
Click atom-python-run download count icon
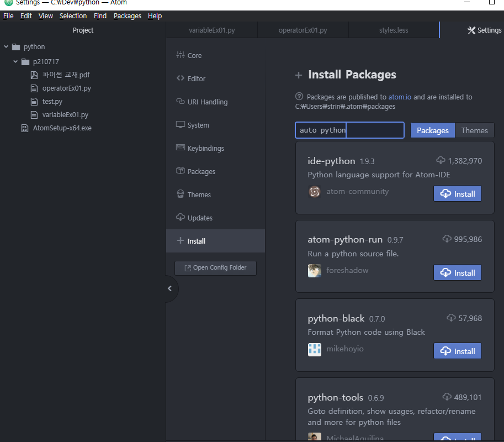click(x=447, y=239)
